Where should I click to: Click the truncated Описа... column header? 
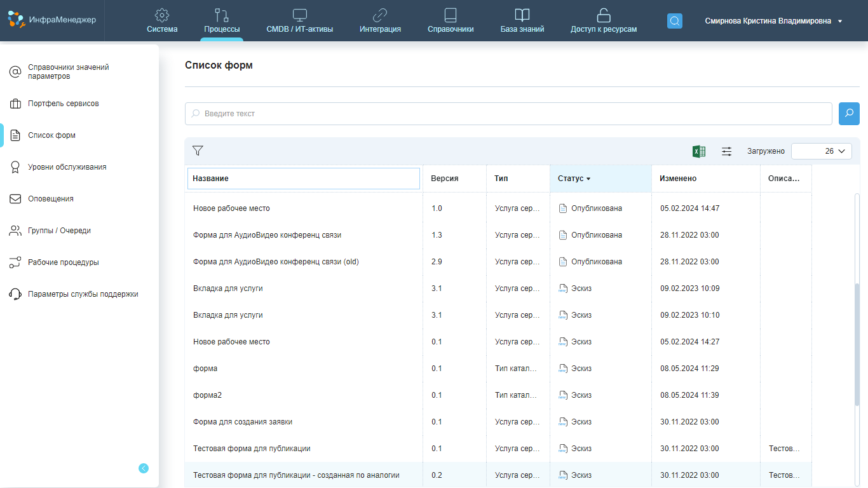786,179
